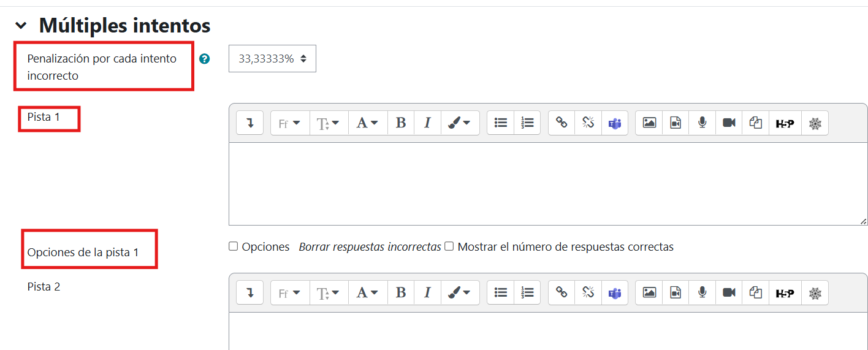This screenshot has height=350, width=868.
Task: Insert numbered list in Pista 1 editor
Action: 527,123
